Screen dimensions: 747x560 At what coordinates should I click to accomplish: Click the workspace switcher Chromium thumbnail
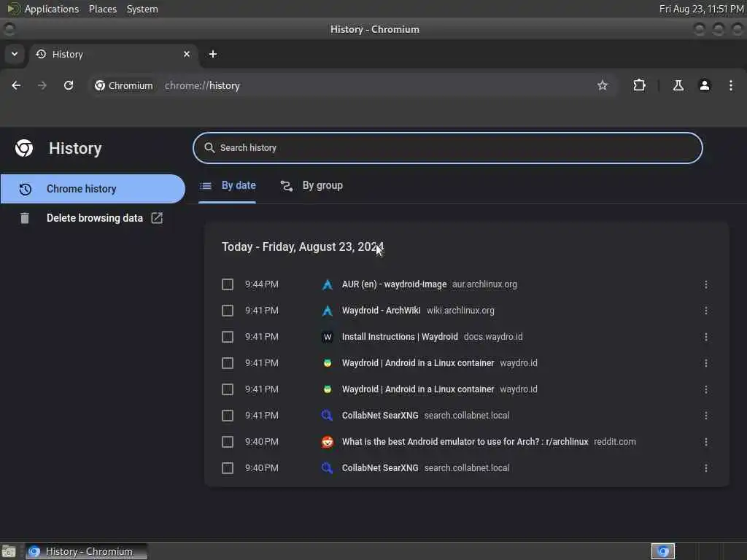coord(663,551)
